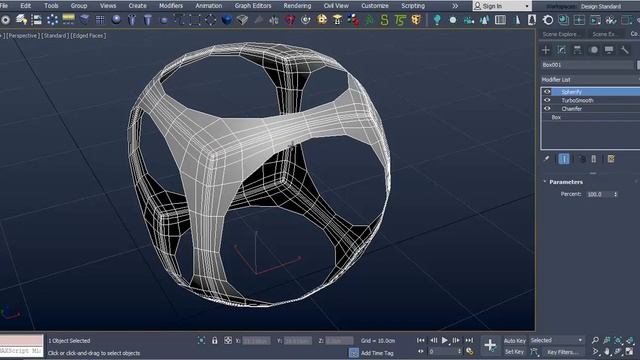The image size is (640, 360).
Task: Click the green TS toolbar icon
Action: [x=400, y=20]
